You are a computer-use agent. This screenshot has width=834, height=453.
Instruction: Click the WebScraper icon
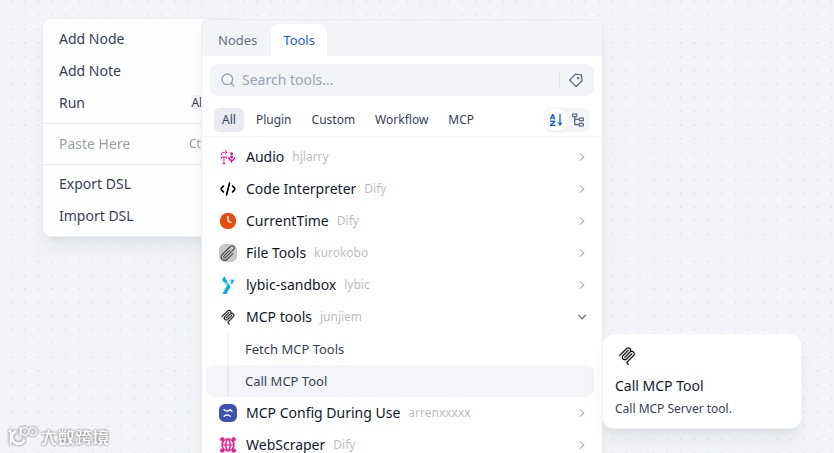[x=228, y=445]
